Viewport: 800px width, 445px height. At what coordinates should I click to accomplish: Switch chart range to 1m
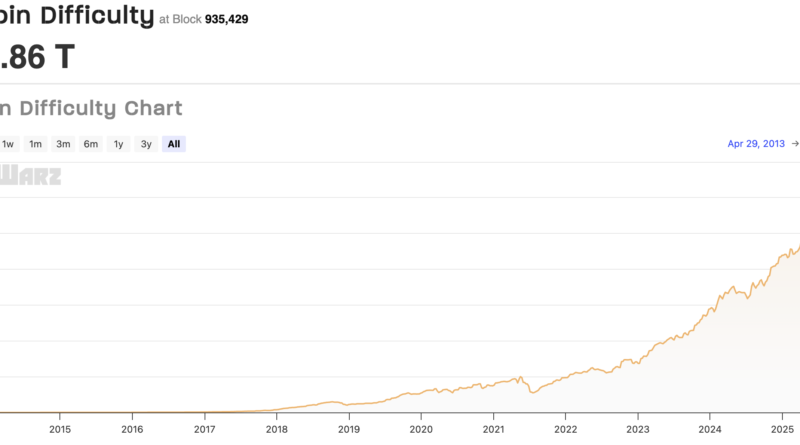(x=35, y=144)
